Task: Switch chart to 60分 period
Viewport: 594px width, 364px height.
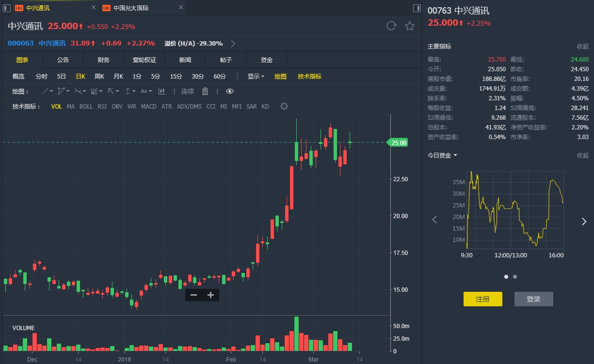Action: [x=220, y=77]
